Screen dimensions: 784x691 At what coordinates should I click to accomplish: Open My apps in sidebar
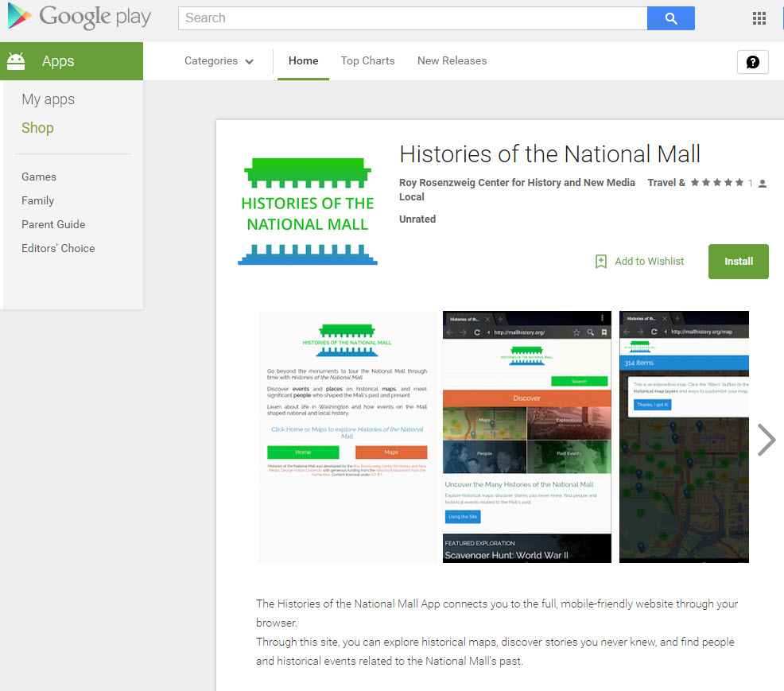pos(48,99)
